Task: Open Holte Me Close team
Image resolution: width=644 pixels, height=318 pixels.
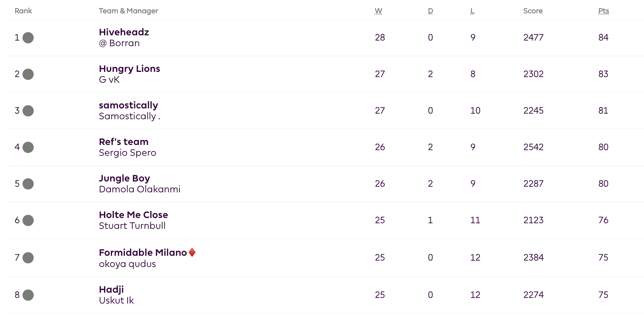Action: (x=133, y=215)
